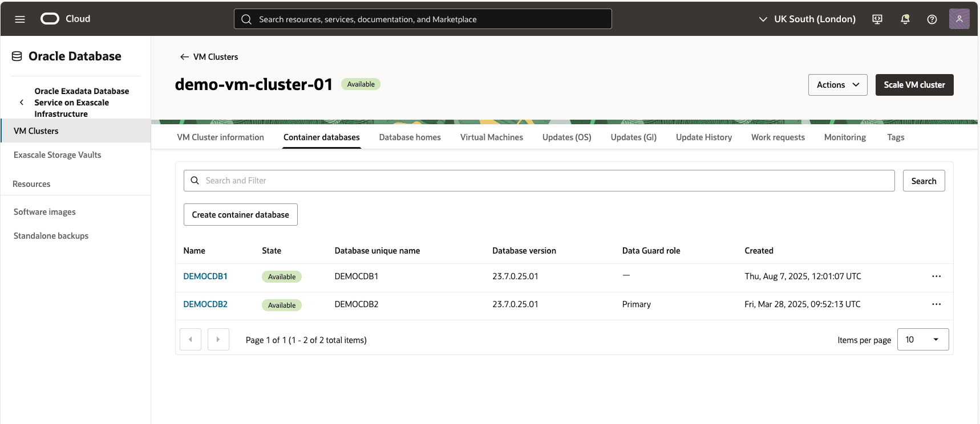980x424 pixels.
Task: Open the Monitoring tab
Action: pos(845,137)
